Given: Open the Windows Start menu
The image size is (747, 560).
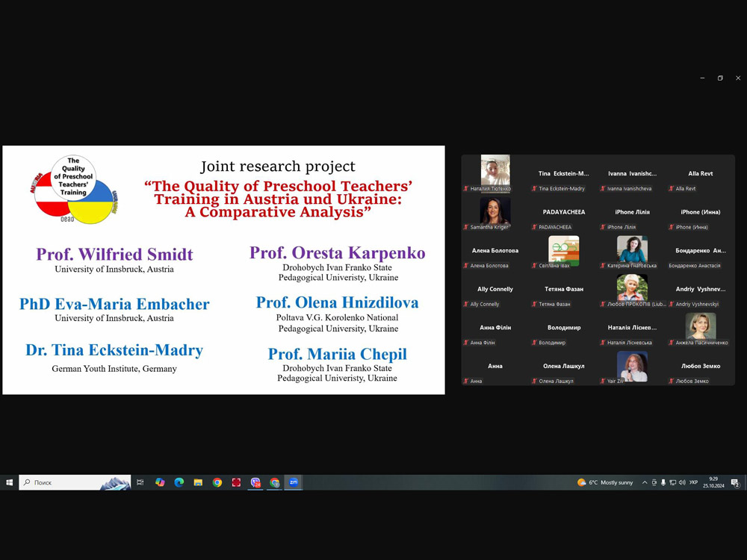Looking at the screenshot, I should (x=9, y=482).
